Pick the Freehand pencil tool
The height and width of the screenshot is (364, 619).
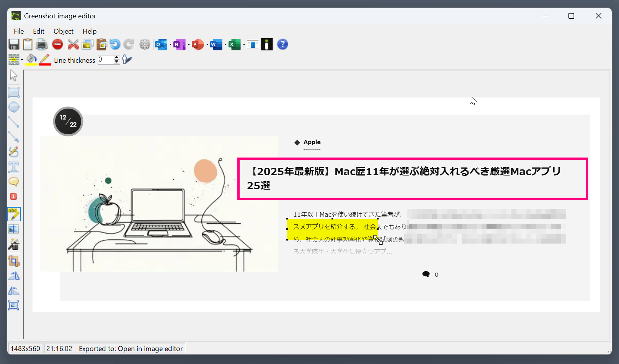click(14, 152)
